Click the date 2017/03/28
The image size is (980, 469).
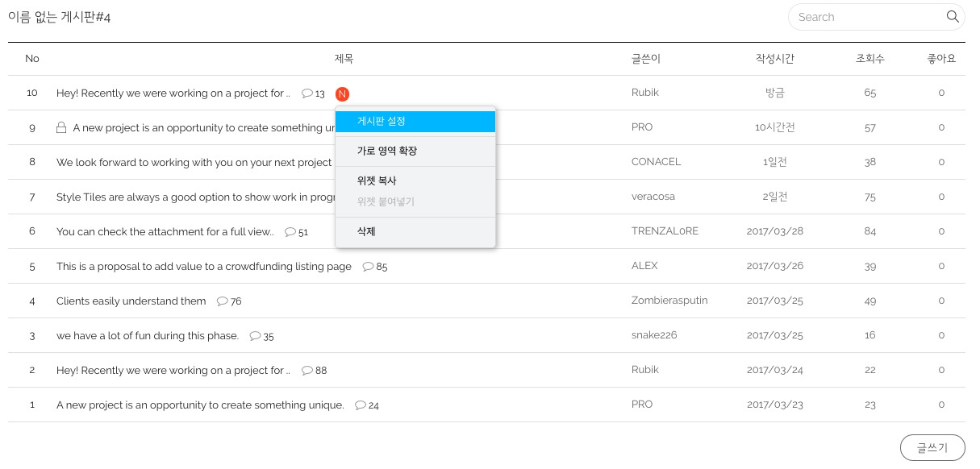click(775, 231)
